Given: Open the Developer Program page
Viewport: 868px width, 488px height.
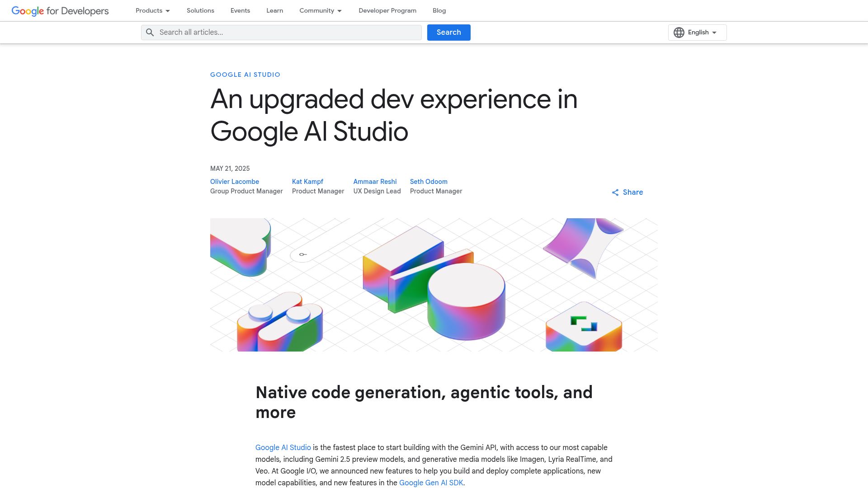Looking at the screenshot, I should (387, 10).
